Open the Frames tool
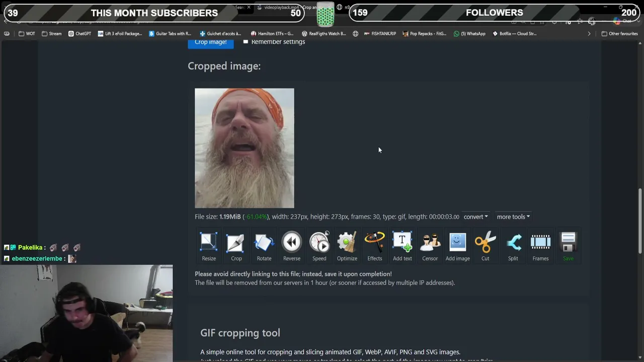 pyautogui.click(x=541, y=246)
